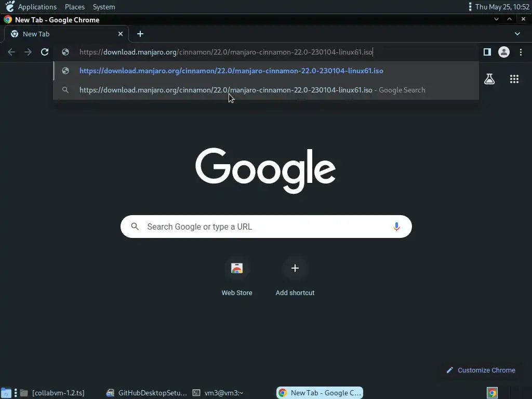Close the New Tab tab
Viewport: 532px width, 399px height.
pyautogui.click(x=121, y=34)
